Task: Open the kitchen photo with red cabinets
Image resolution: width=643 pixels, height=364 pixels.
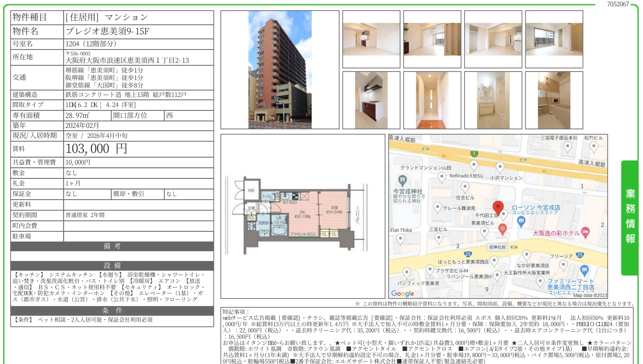Action: tap(371, 100)
